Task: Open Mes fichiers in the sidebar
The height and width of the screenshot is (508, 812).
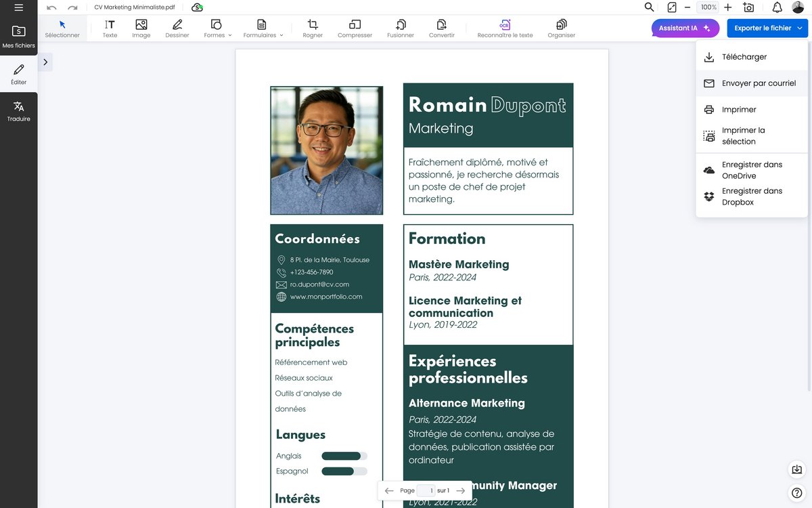Action: point(18,37)
